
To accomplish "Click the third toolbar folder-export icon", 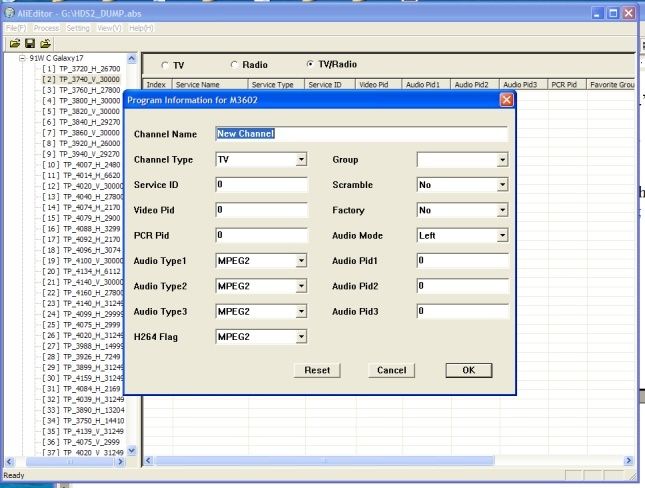I will point(45,43).
